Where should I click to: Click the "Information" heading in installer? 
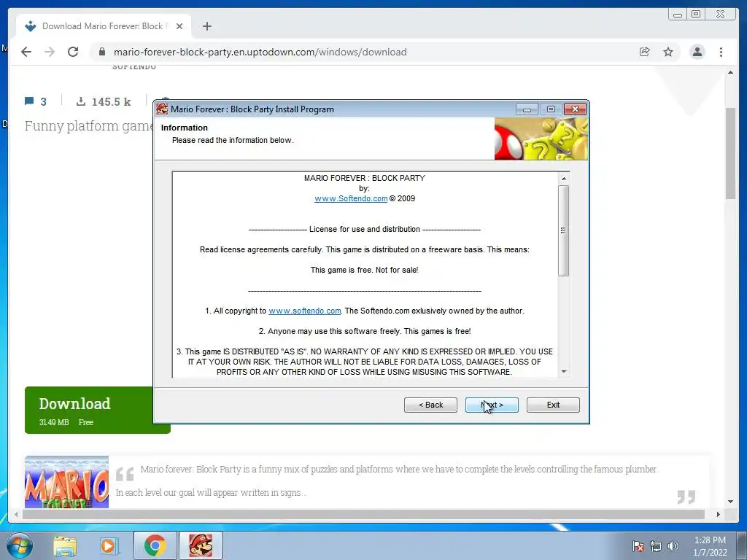pyautogui.click(x=185, y=128)
